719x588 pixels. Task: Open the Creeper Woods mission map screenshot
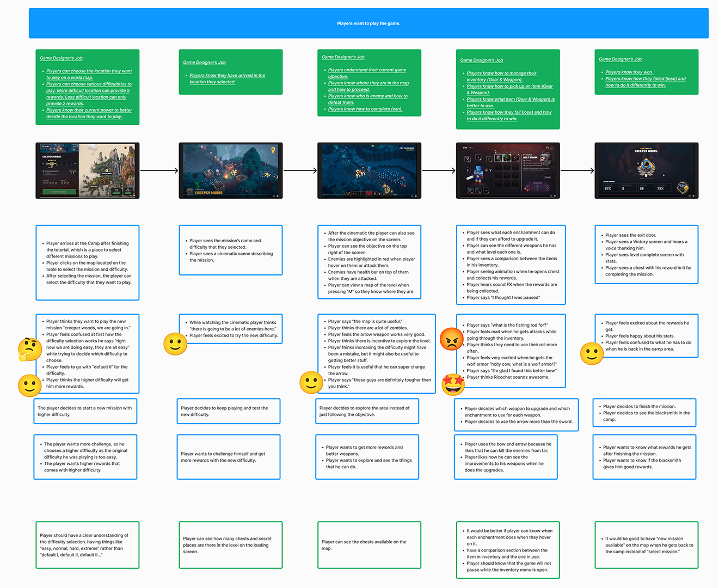87,170
